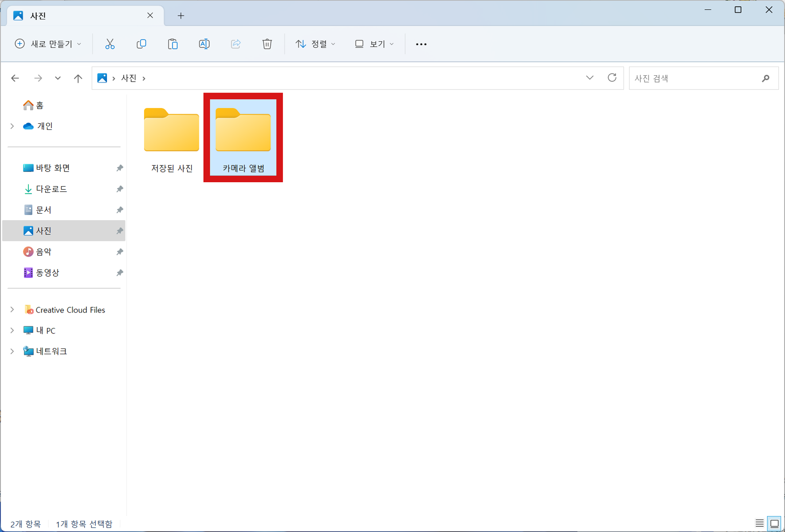Viewport: 785px width, 532px height.
Task: Add a new tab with plus button
Action: coord(181,16)
